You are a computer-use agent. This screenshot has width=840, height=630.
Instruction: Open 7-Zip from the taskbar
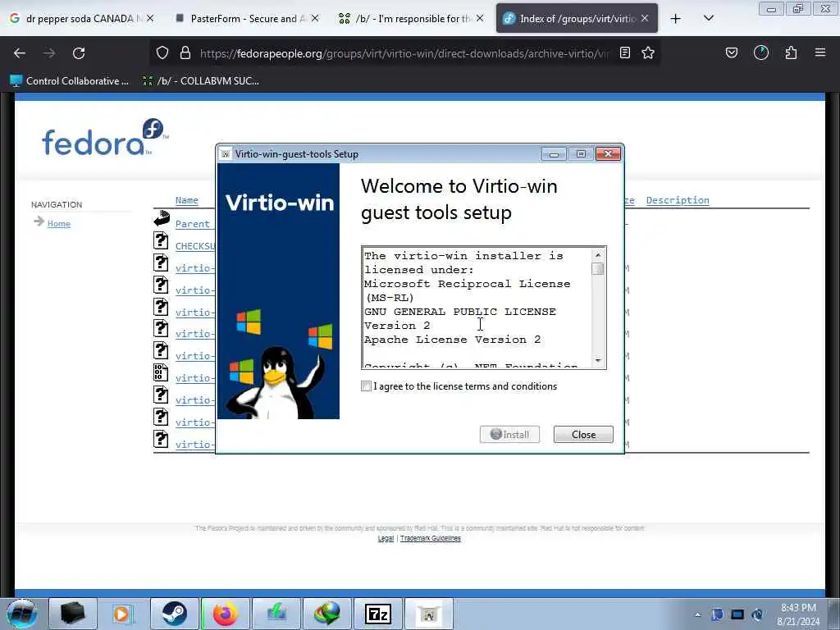click(x=377, y=614)
